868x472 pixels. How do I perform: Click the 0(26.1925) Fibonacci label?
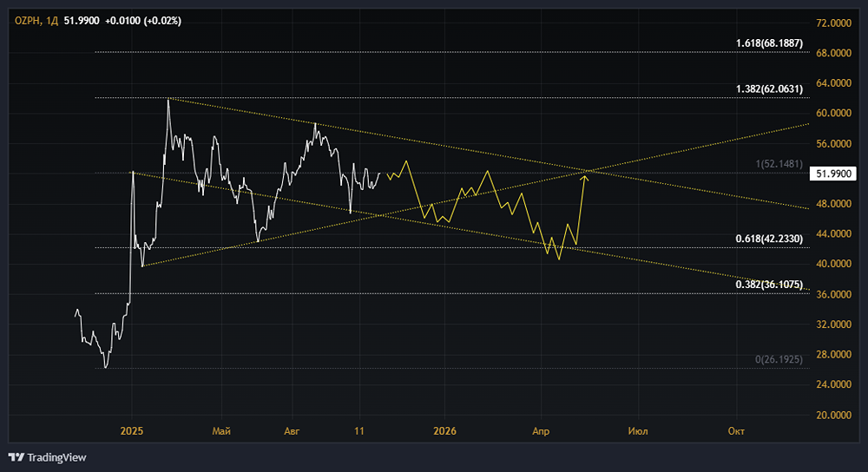pyautogui.click(x=779, y=360)
